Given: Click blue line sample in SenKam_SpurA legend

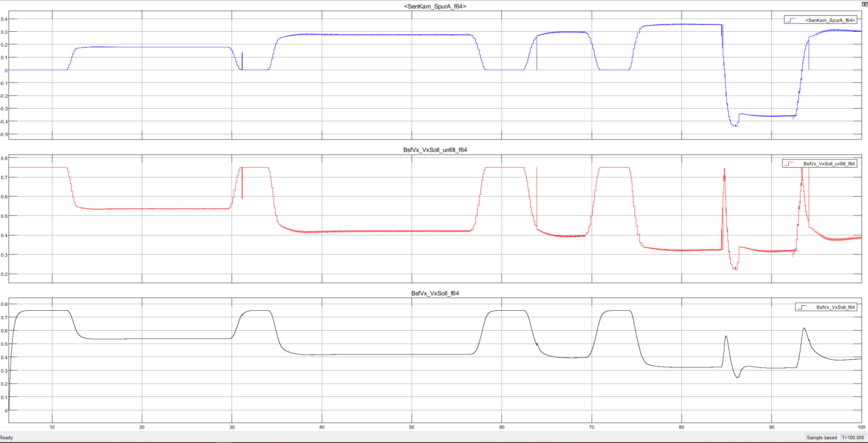Looking at the screenshot, I should coord(791,20).
